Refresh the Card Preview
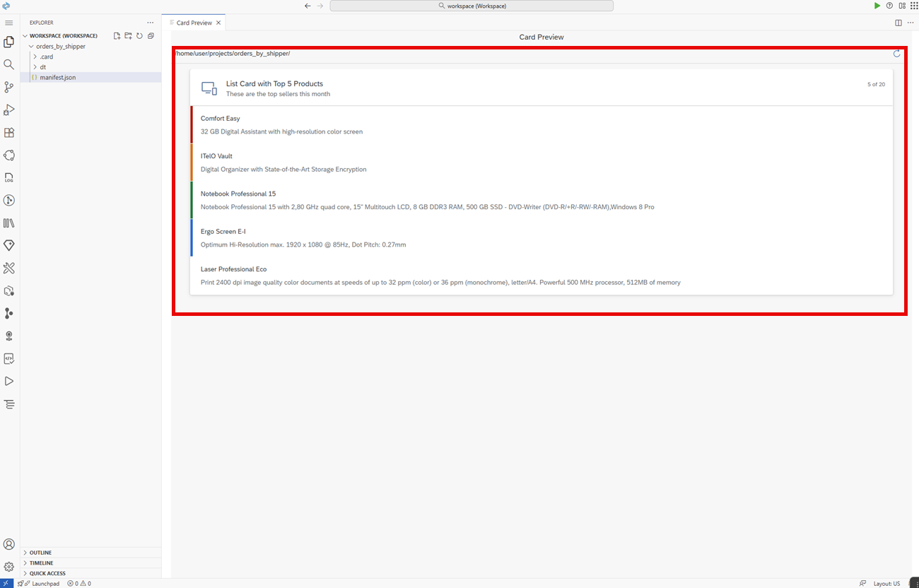This screenshot has height=588, width=919. tap(897, 54)
